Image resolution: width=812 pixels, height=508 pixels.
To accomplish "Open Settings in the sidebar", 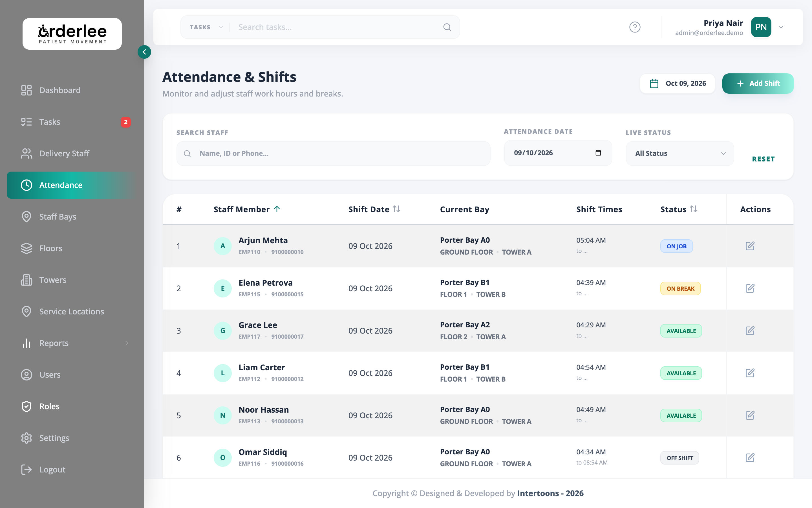I will pyautogui.click(x=72, y=438).
